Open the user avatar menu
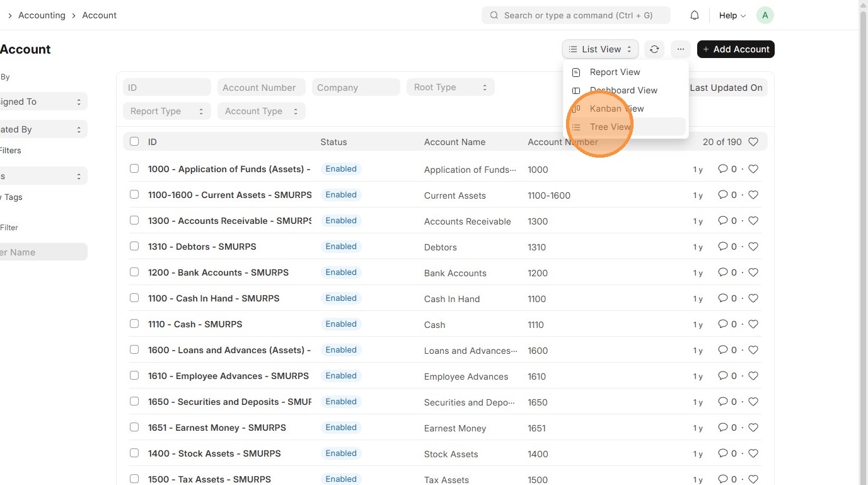Screen dimensions: 868x485 point(765,15)
